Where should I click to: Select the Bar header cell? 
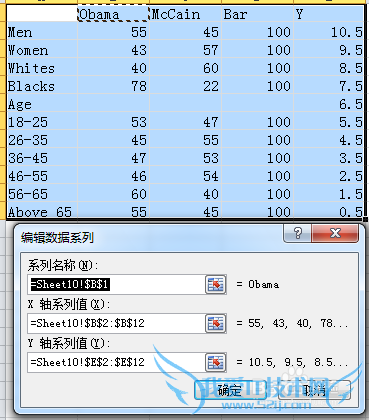[258, 14]
